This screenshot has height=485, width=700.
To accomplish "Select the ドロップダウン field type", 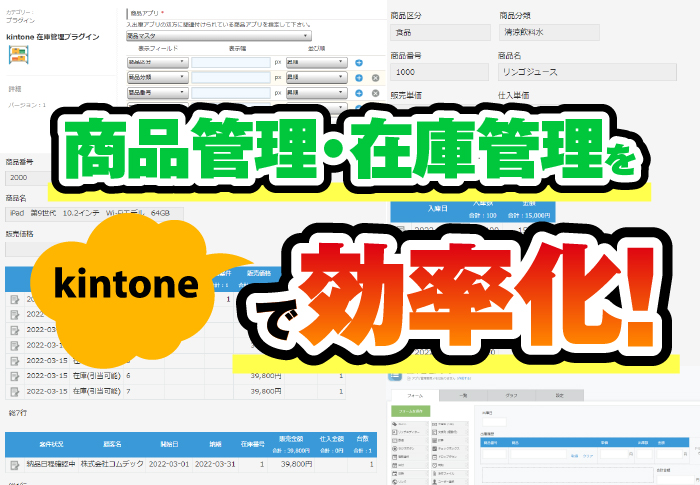I will pos(450,457).
